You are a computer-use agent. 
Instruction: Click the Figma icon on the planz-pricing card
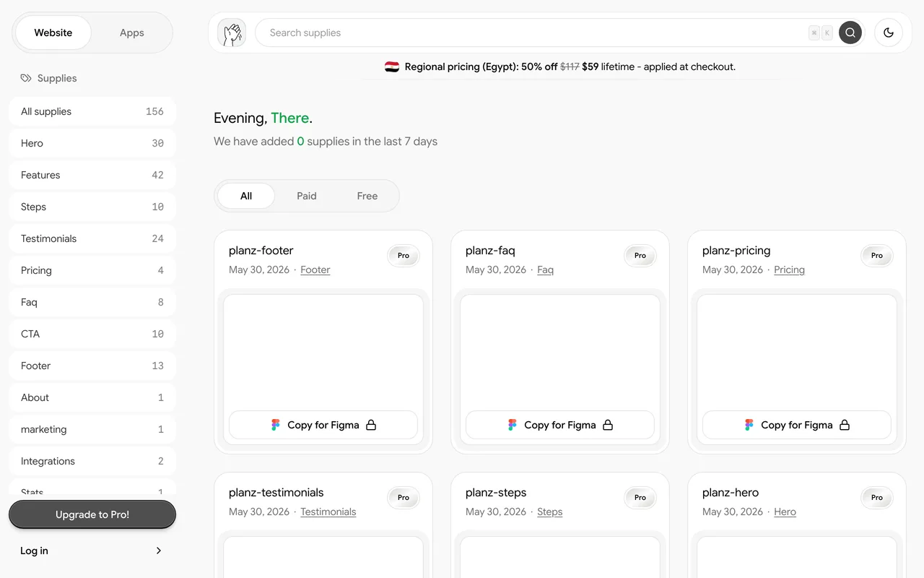[749, 425]
